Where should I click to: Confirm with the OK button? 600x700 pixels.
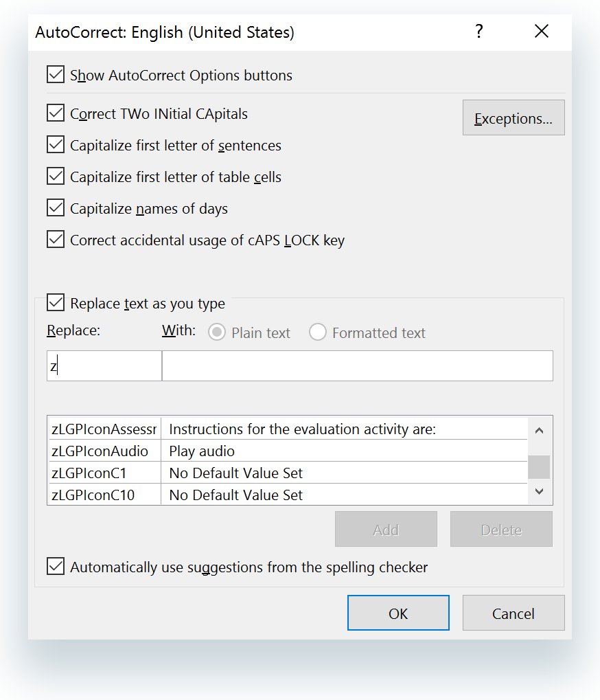(x=398, y=613)
